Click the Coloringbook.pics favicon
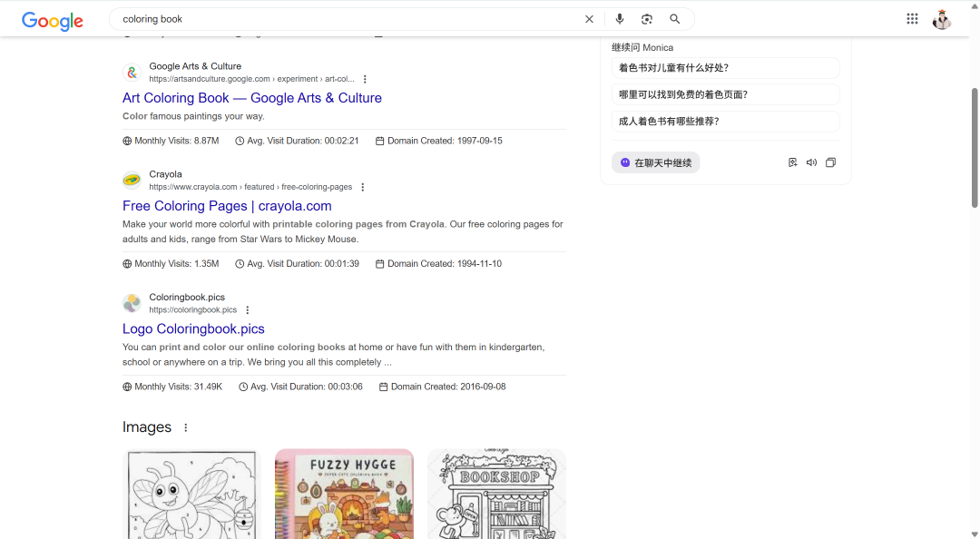Image resolution: width=980 pixels, height=539 pixels. tap(132, 303)
